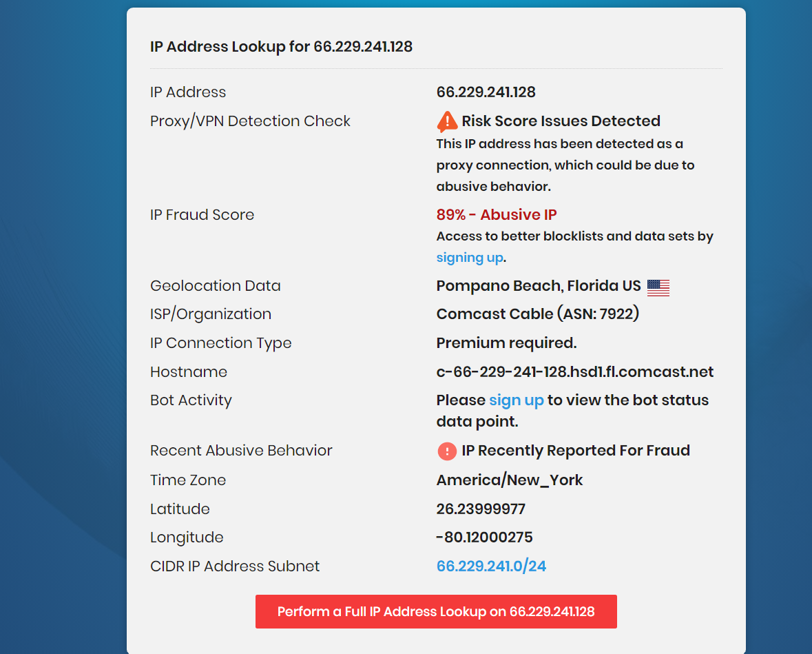812x654 pixels.
Task: Click the longitude value -80.12000275
Action: click(x=484, y=538)
